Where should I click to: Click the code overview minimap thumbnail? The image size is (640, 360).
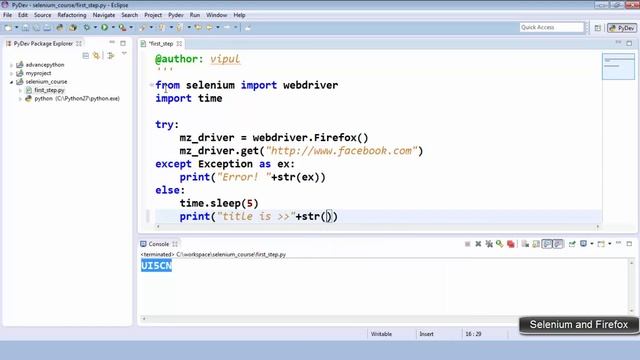coord(618,66)
